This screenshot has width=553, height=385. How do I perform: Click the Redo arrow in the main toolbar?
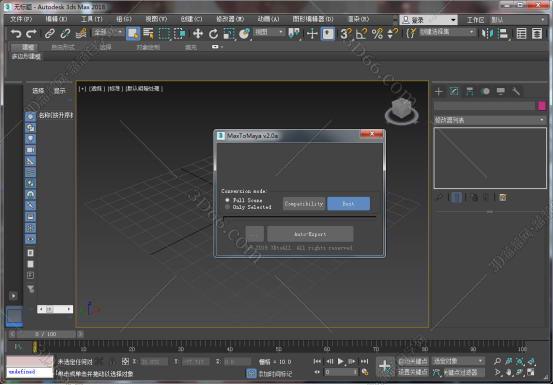click(x=31, y=34)
